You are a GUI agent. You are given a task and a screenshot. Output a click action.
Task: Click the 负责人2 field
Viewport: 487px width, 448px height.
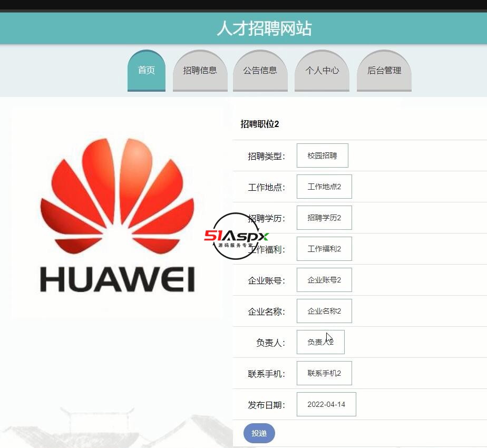pos(320,342)
